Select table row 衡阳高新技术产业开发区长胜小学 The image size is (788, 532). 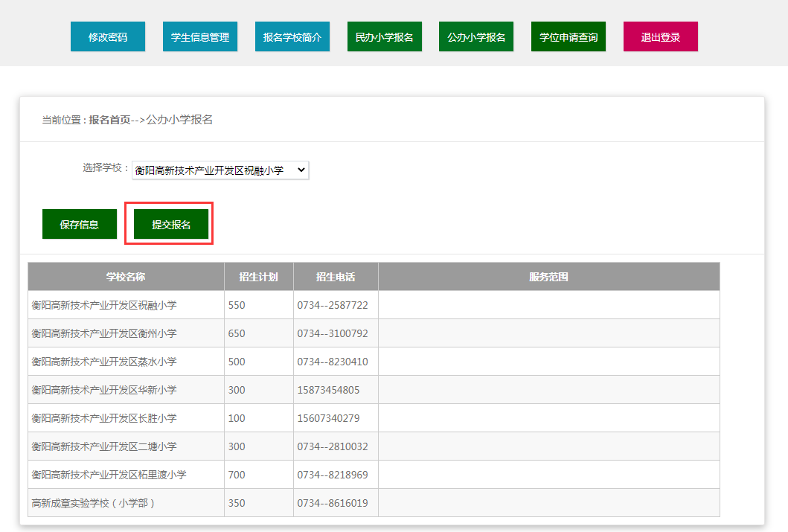[x=374, y=418]
